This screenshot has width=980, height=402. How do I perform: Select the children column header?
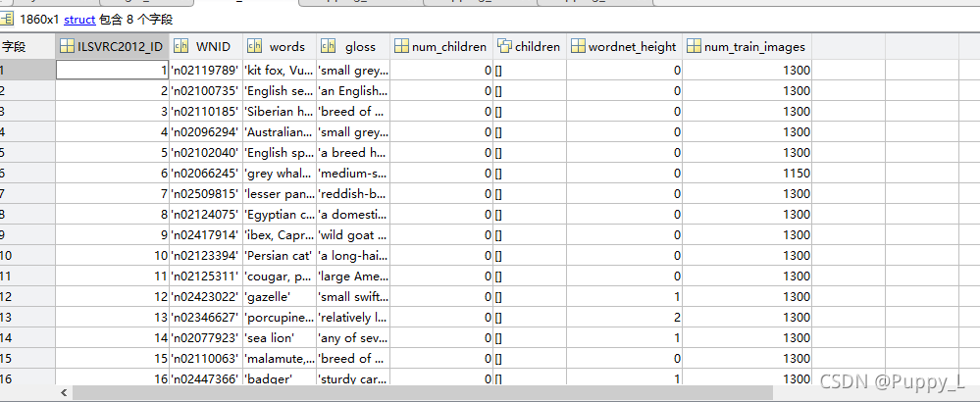tap(530, 46)
